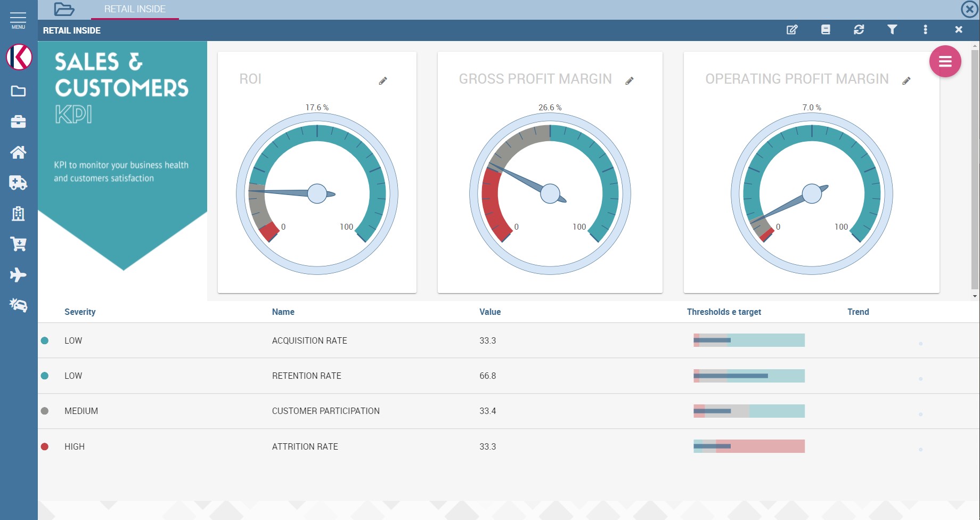Click the ROI widget title
This screenshot has height=520, width=980.
[x=250, y=79]
